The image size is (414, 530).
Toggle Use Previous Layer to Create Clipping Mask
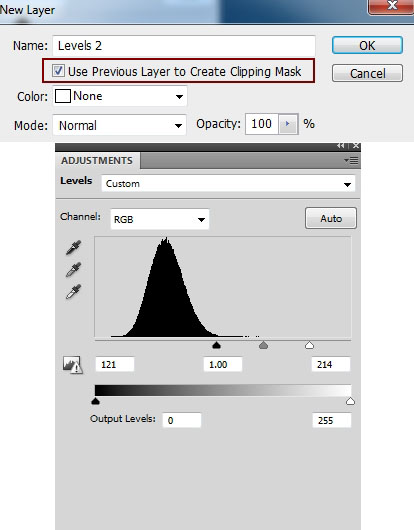(x=58, y=71)
